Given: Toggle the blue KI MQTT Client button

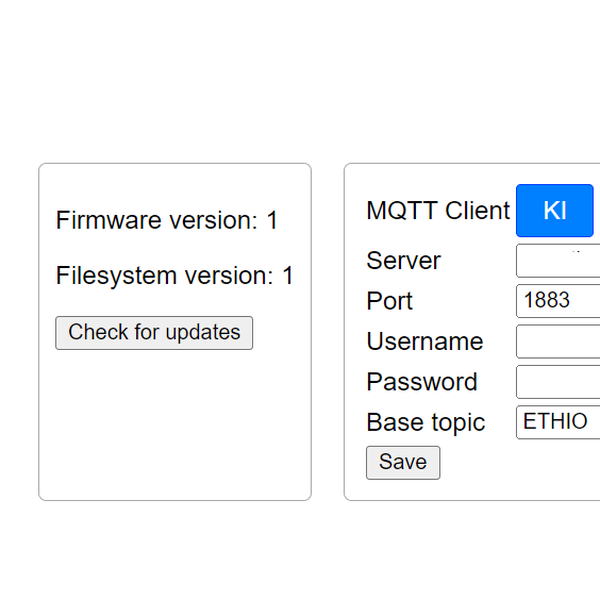Looking at the screenshot, I should point(555,210).
